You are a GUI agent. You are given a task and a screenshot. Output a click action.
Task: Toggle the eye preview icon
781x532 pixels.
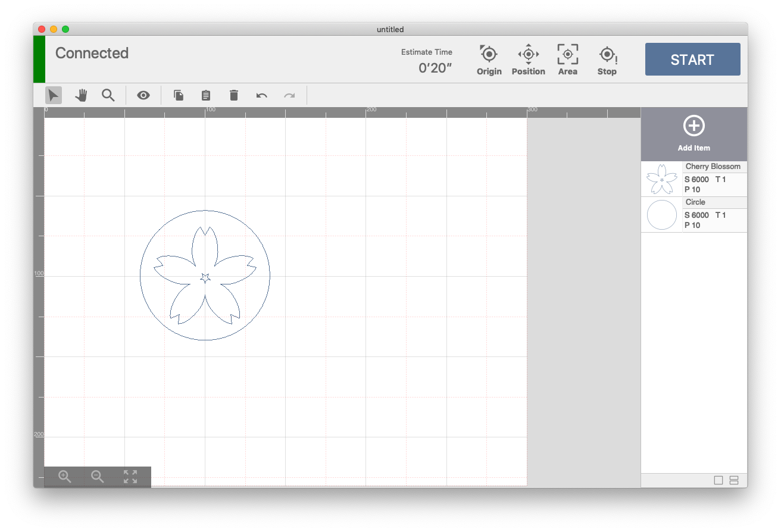[143, 95]
